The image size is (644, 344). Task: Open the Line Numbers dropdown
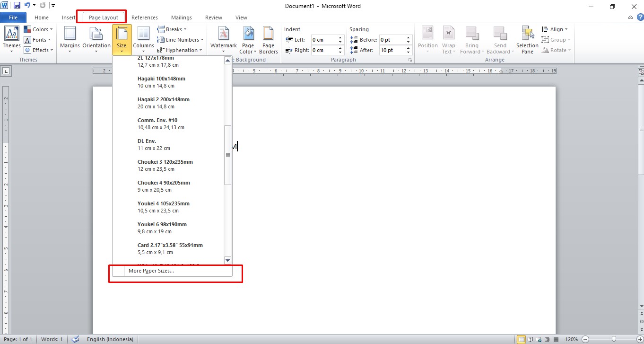click(x=180, y=39)
